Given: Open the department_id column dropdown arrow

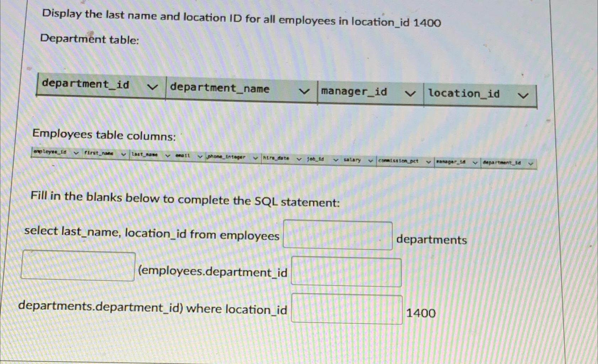Looking at the screenshot, I should pyautogui.click(x=153, y=87).
